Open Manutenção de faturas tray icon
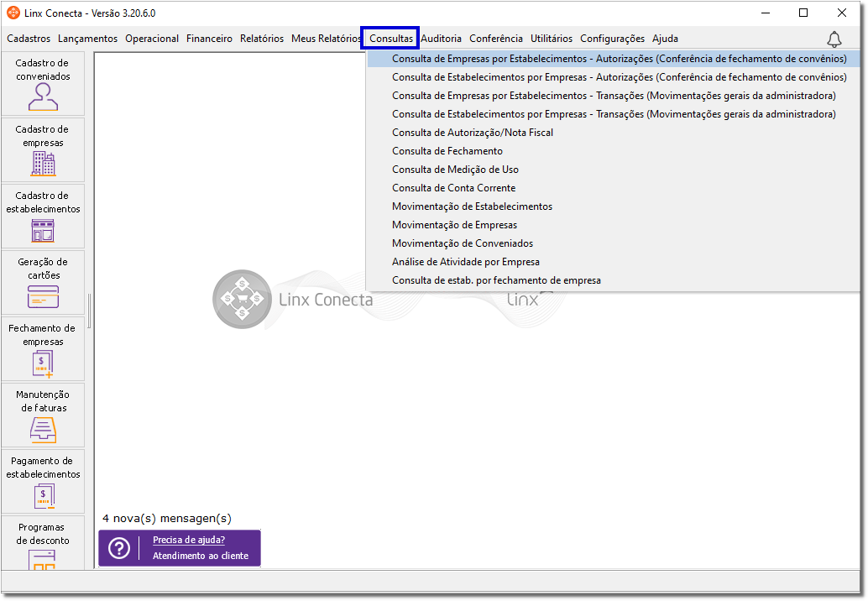This screenshot has height=601, width=868. [x=43, y=430]
